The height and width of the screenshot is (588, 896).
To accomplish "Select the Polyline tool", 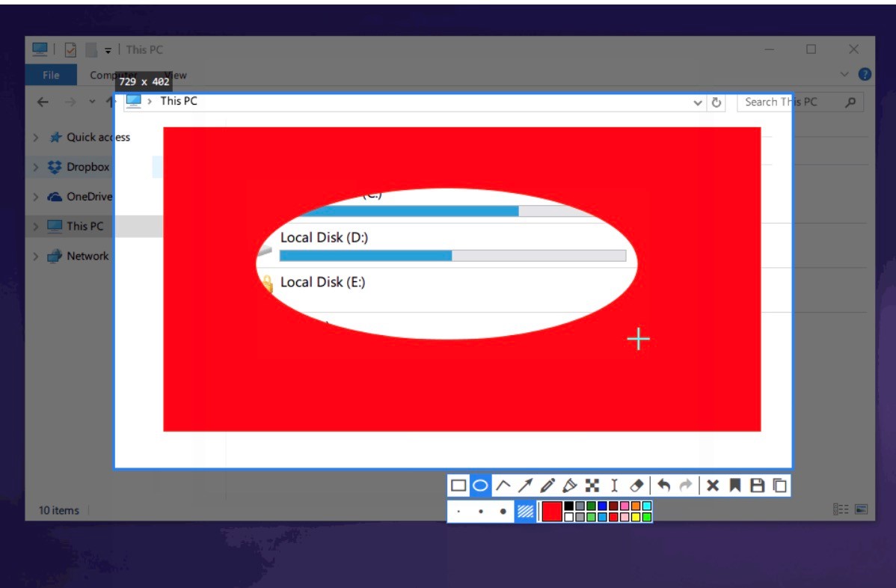I will (x=503, y=486).
